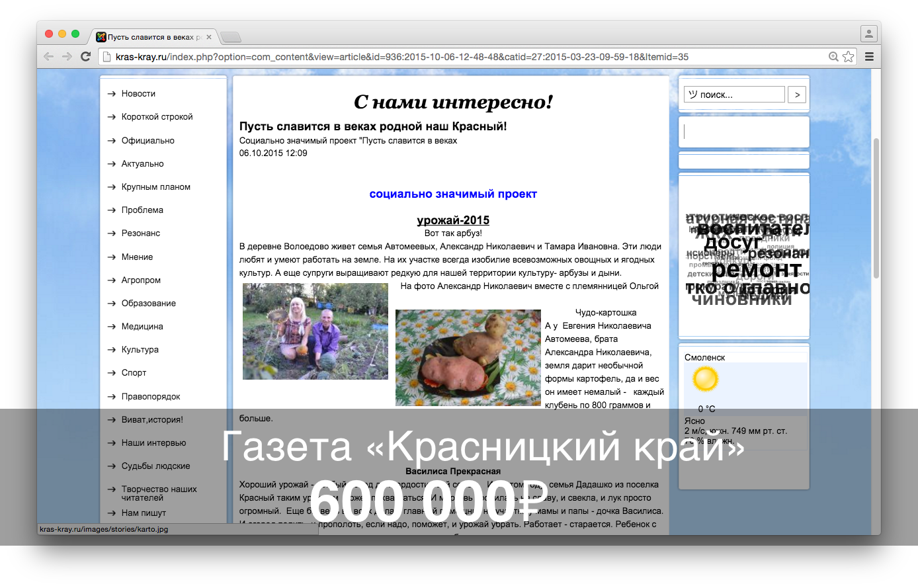Open the potato photo thumbnail
This screenshot has width=918, height=588.
(x=468, y=357)
